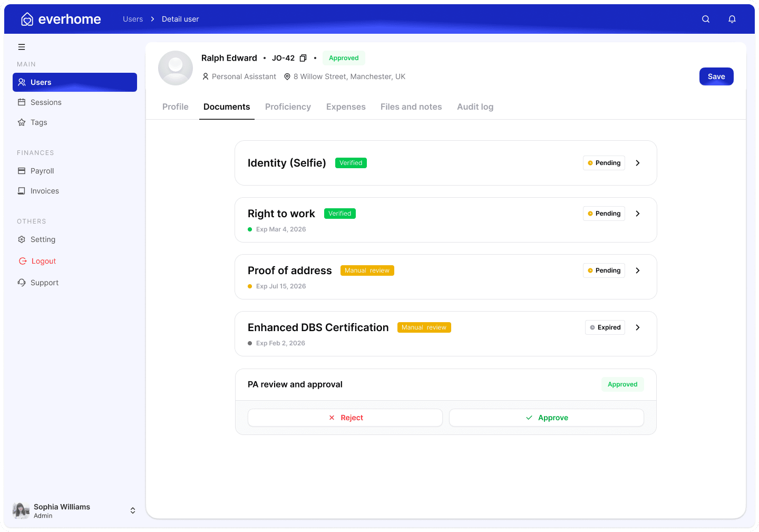
Task: Click the breadcrumb chevron separator
Action: (x=152, y=19)
